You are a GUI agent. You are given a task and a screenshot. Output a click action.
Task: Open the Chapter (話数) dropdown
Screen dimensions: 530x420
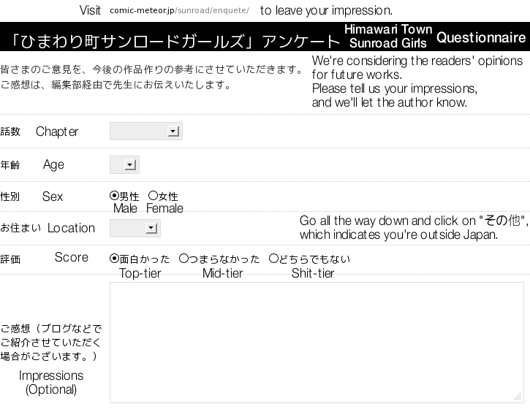(145, 131)
